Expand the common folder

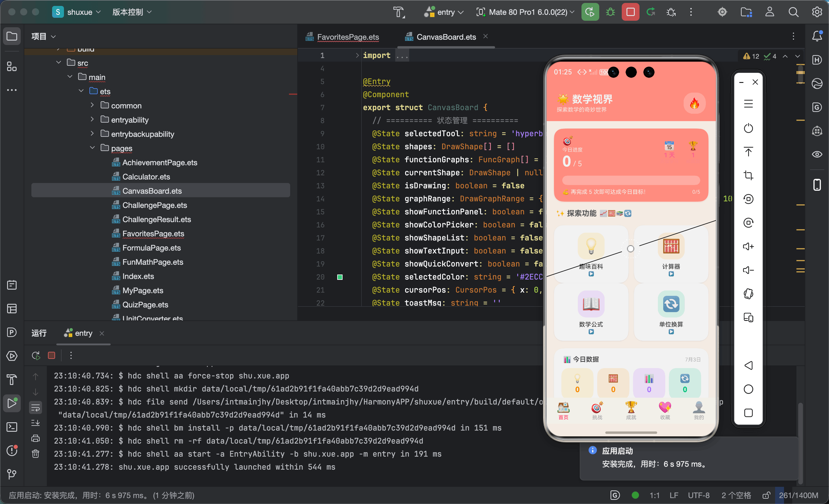point(92,105)
